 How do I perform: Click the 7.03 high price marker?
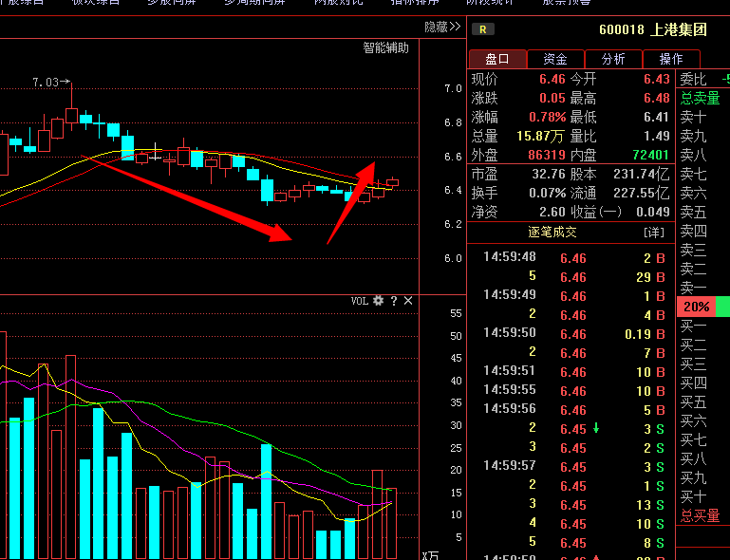[46, 84]
